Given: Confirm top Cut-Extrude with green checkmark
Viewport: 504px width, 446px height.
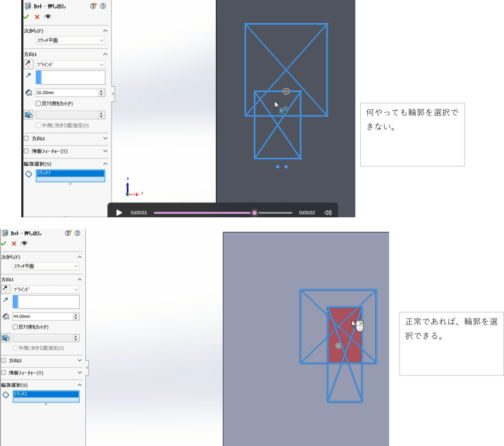Looking at the screenshot, I should 26,17.
